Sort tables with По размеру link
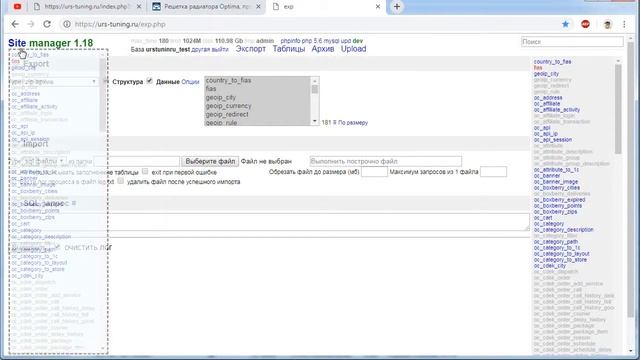This screenshot has height=360, width=640. 353,122
